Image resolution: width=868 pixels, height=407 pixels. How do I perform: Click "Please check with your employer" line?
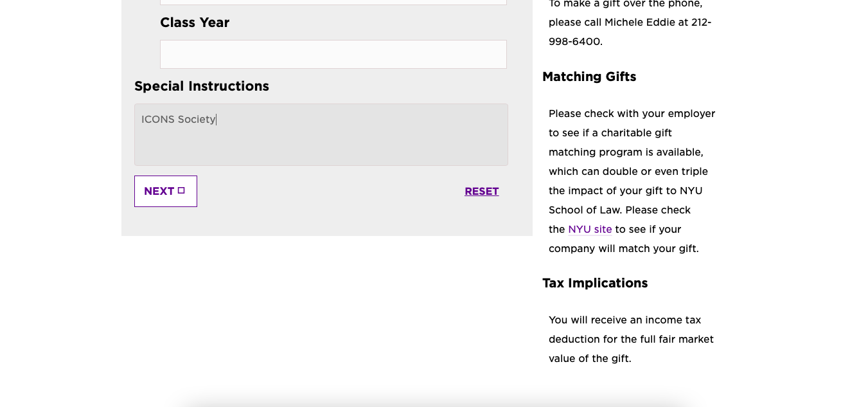coord(632,113)
